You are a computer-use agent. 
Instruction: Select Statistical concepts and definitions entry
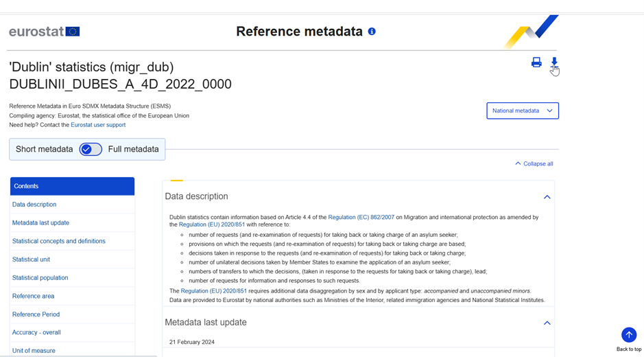click(x=59, y=241)
